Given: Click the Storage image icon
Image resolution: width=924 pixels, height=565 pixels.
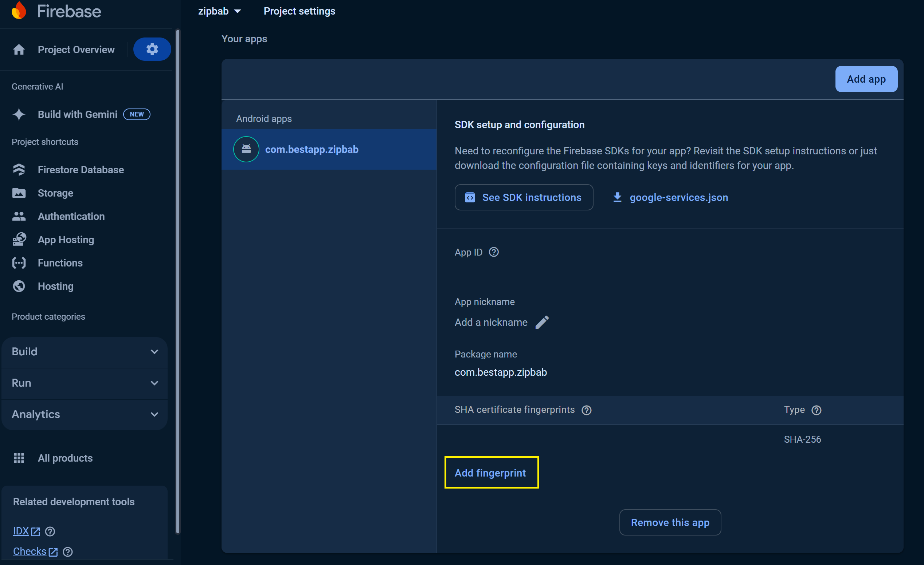Looking at the screenshot, I should click(x=19, y=193).
